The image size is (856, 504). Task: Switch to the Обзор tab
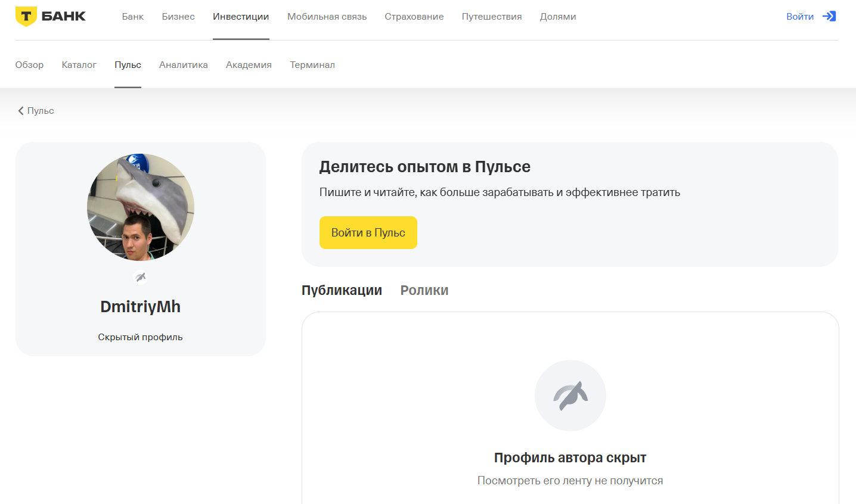pos(29,65)
